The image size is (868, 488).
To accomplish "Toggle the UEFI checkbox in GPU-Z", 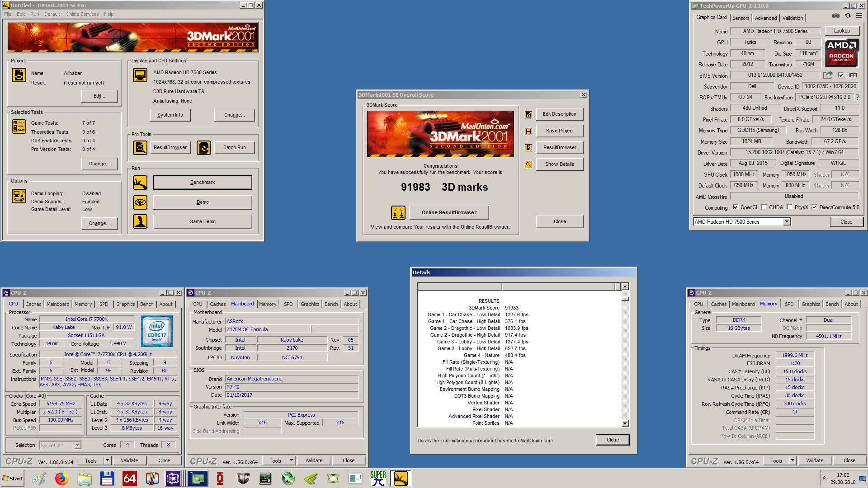I will click(841, 75).
